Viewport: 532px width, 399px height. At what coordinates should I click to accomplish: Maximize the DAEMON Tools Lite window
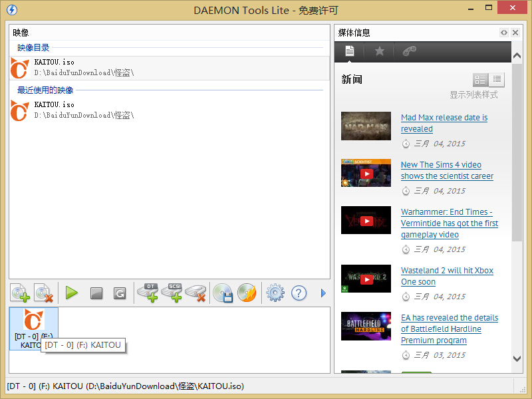tap(489, 8)
